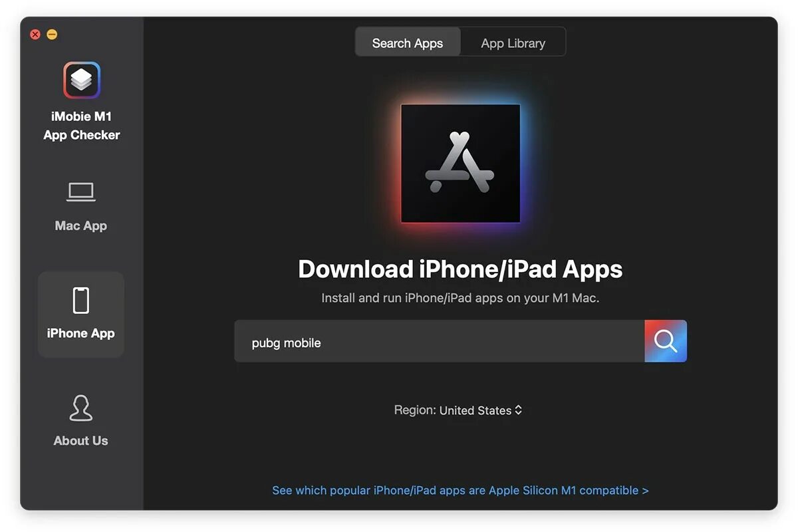The height and width of the screenshot is (532, 798).
Task: Open the Mac App section
Action: [81, 207]
